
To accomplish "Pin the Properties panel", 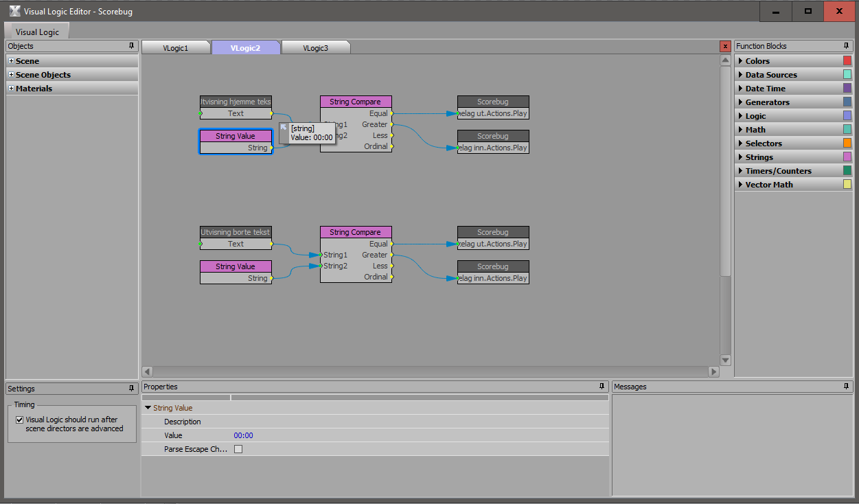I will click(x=602, y=387).
